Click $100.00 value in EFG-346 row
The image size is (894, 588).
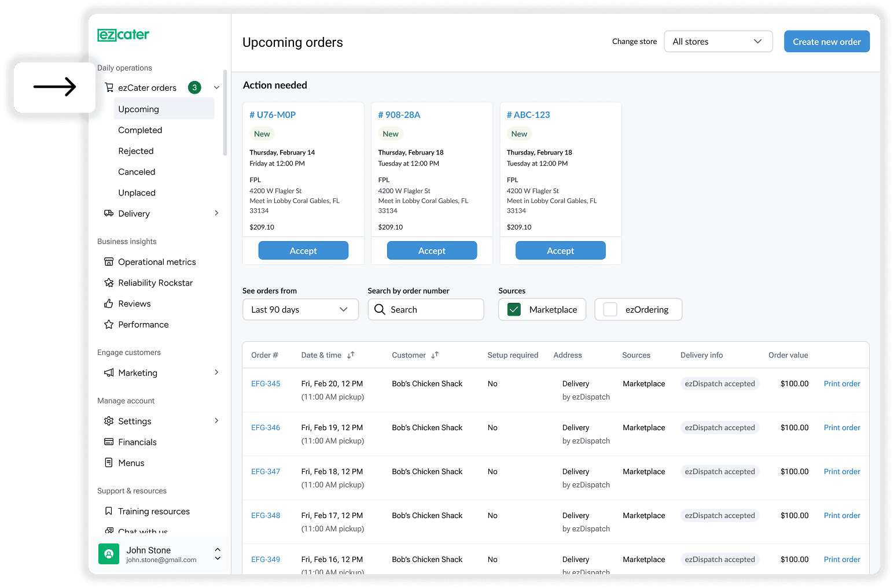point(794,427)
